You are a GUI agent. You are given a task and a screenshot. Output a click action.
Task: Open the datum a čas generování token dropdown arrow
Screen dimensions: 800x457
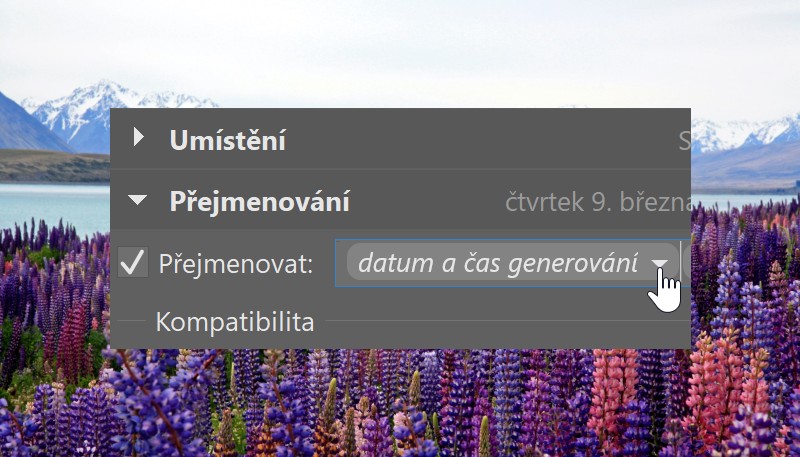tap(659, 263)
